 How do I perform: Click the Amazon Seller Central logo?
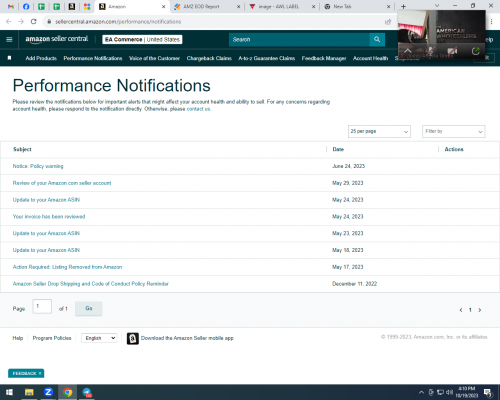(57, 39)
